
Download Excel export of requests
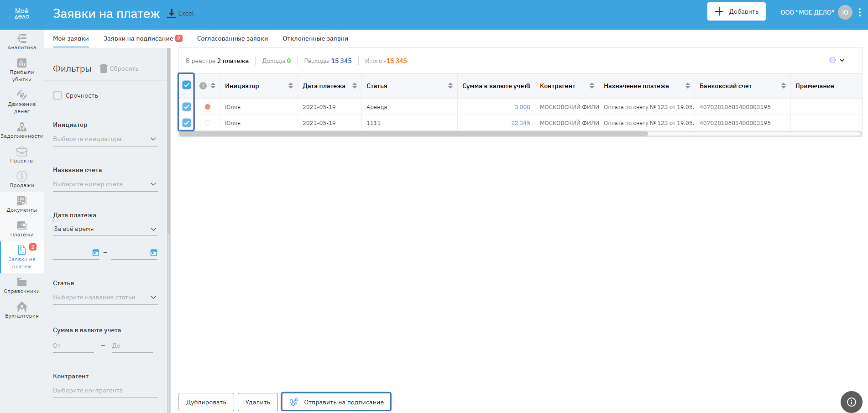pos(181,13)
